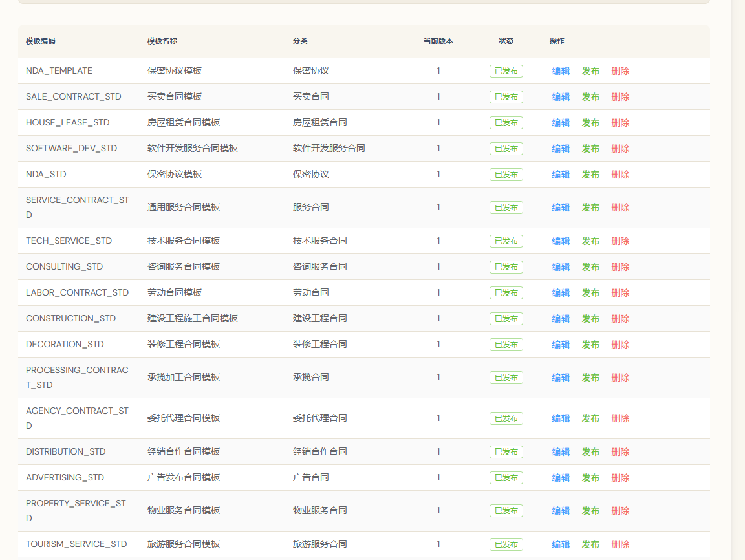This screenshot has width=745, height=560.
Task: Publish the AGENCY_CONTRACT_STD template
Action: tap(590, 418)
